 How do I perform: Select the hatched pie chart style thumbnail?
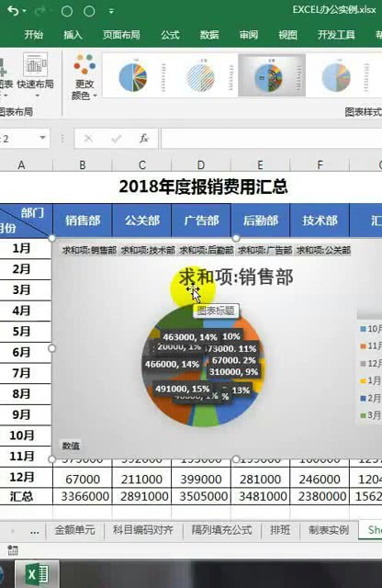pos(200,77)
